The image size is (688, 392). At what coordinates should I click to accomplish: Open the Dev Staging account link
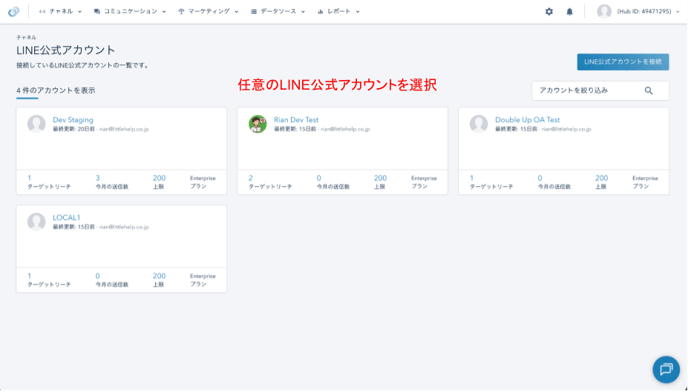pos(73,120)
